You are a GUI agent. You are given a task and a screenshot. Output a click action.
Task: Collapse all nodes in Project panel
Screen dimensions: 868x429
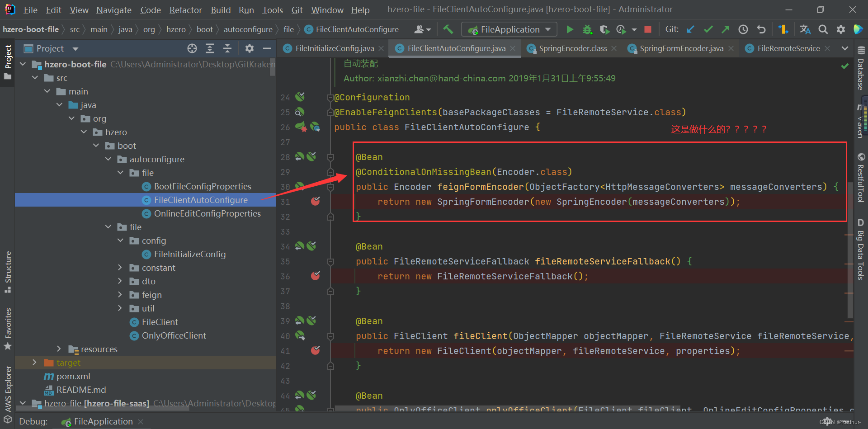tap(227, 48)
